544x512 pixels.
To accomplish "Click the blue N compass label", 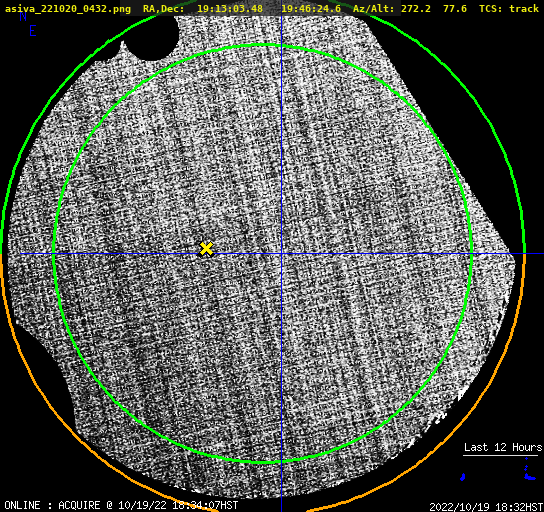I will click(x=23, y=16).
